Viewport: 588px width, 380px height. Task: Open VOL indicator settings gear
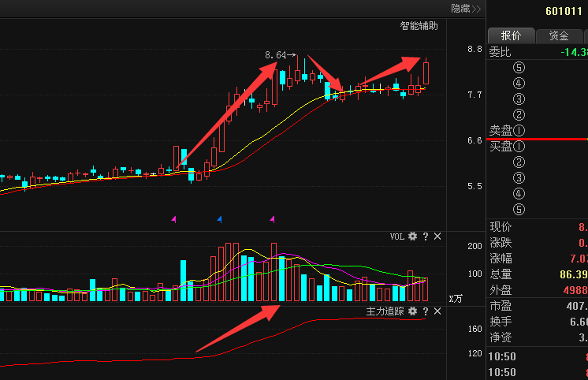[412, 237]
